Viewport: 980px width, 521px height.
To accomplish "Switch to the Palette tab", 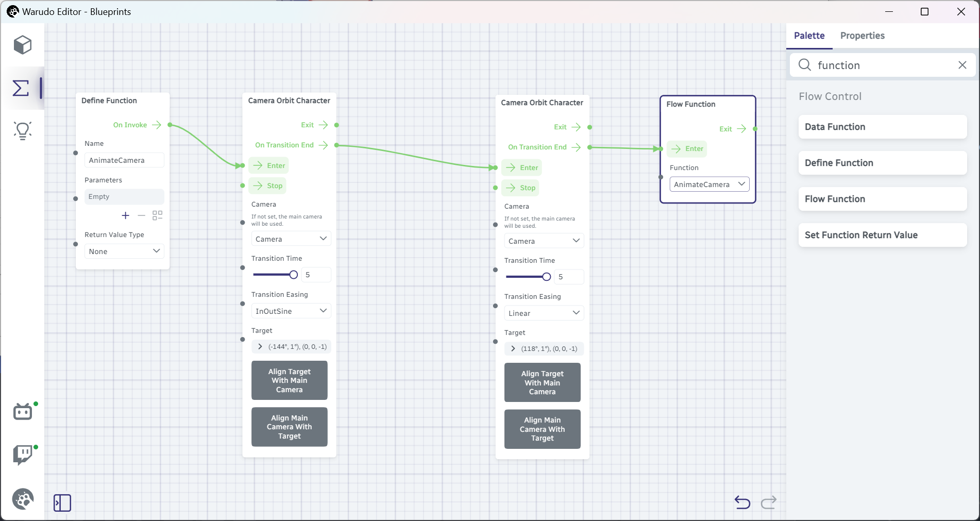I will (x=809, y=36).
